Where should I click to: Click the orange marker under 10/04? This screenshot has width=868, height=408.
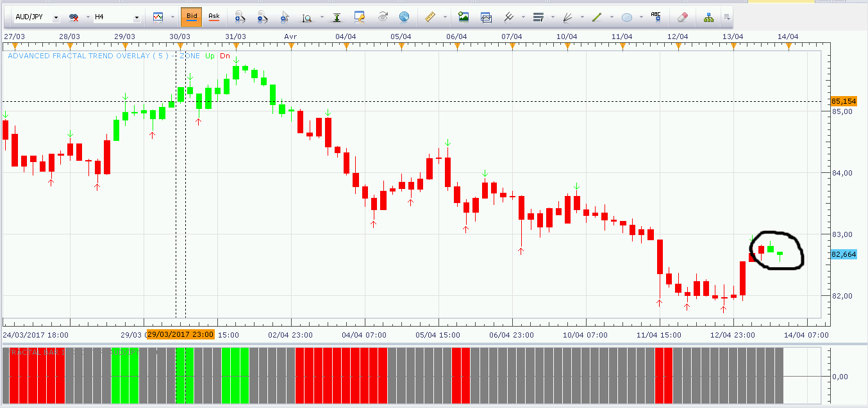[567, 45]
